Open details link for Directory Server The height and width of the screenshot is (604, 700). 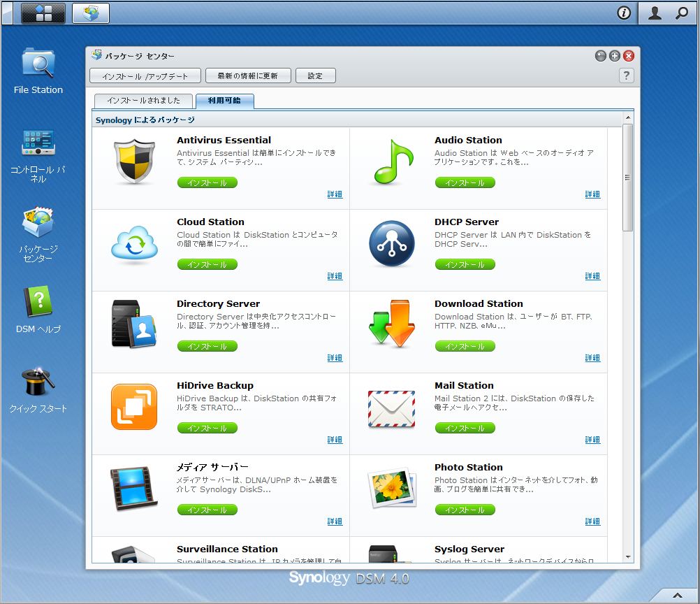pyautogui.click(x=335, y=358)
